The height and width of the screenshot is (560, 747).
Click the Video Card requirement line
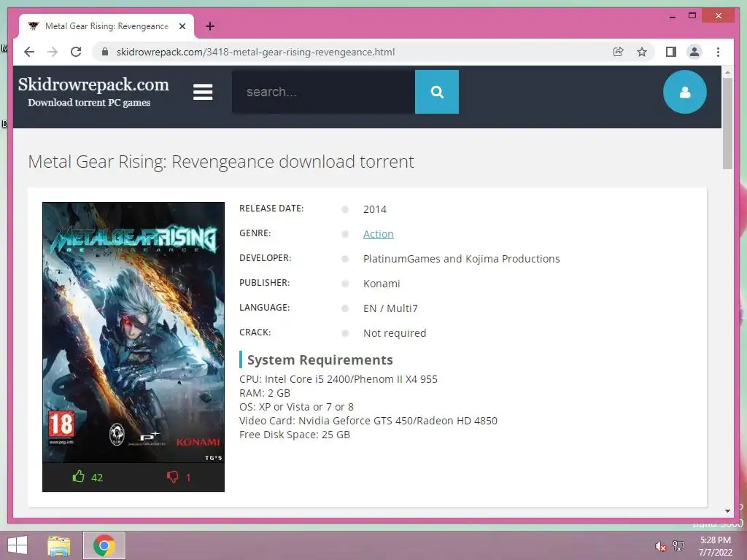368,421
